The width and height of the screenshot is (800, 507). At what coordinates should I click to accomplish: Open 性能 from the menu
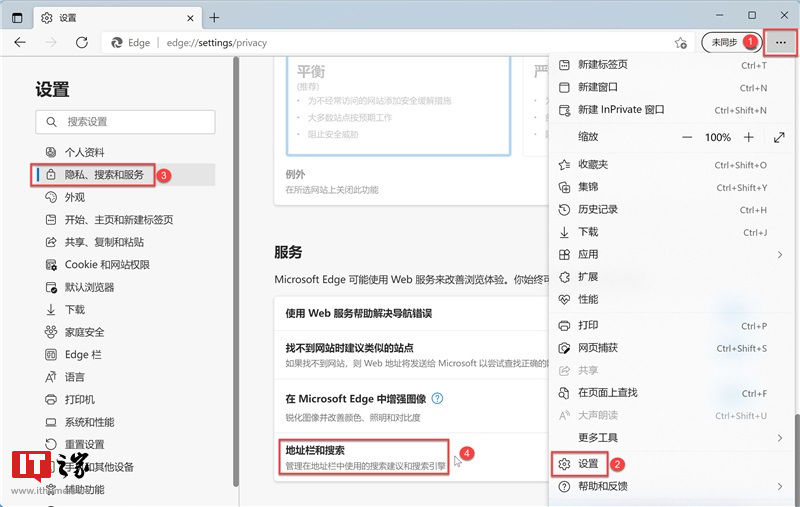(672, 299)
